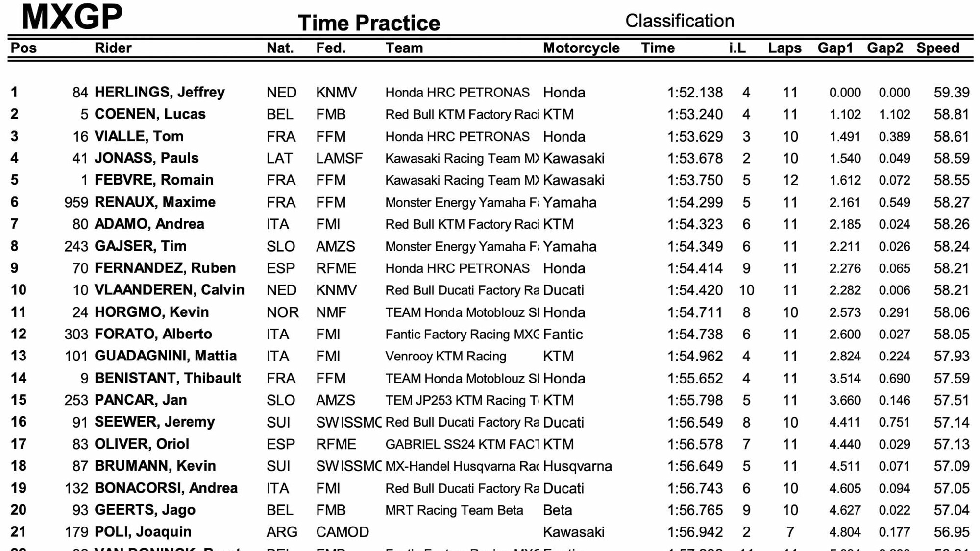Click the Classification label

(680, 21)
